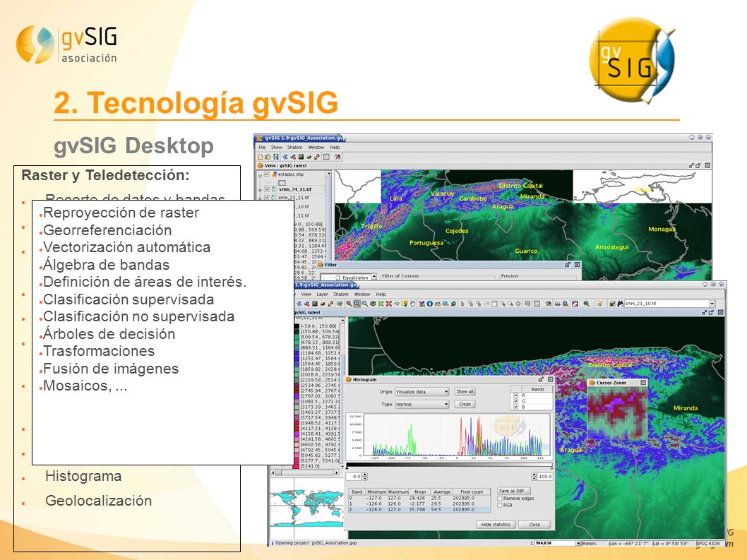Viewport: 747px width, 560px height.
Task: Click Save as DBF button
Action: [514, 491]
